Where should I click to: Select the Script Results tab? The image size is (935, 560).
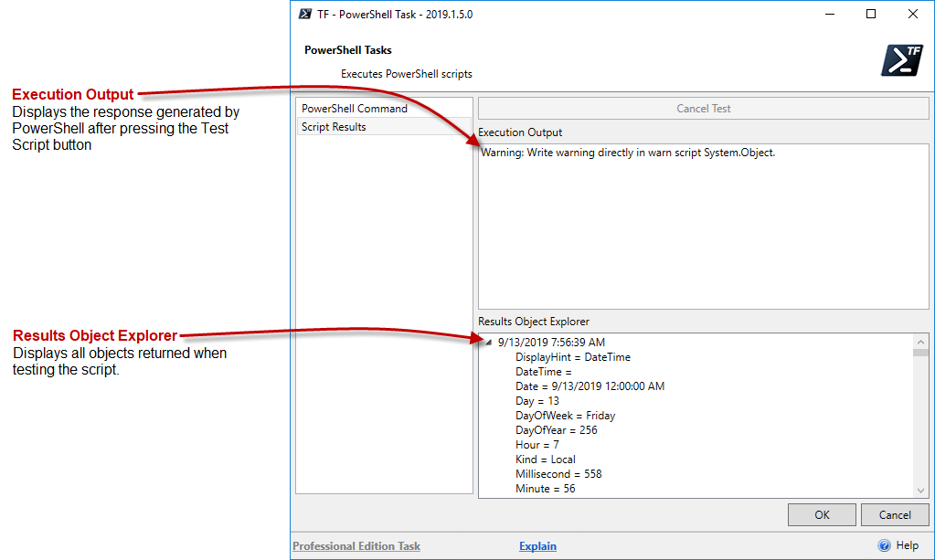[384, 127]
